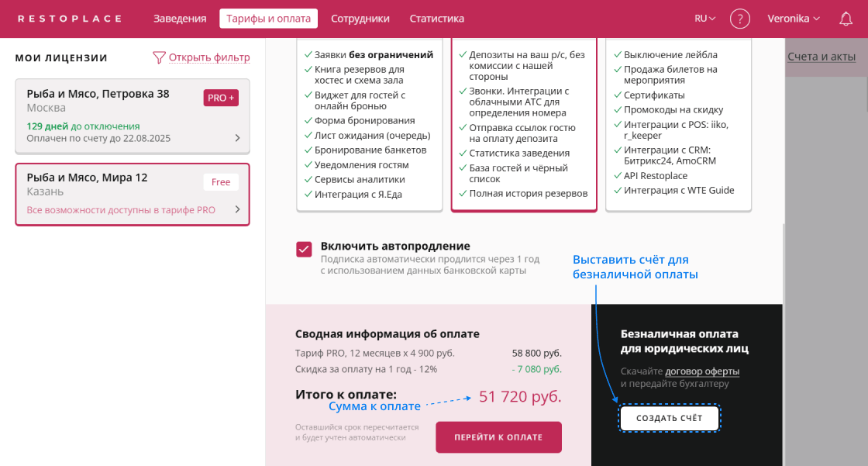Switch to the Сотрудники section
The height and width of the screenshot is (466, 868).
click(x=360, y=19)
